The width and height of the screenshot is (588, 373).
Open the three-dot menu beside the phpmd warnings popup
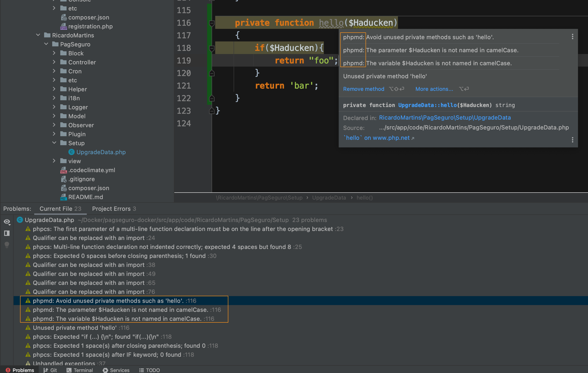pyautogui.click(x=572, y=37)
